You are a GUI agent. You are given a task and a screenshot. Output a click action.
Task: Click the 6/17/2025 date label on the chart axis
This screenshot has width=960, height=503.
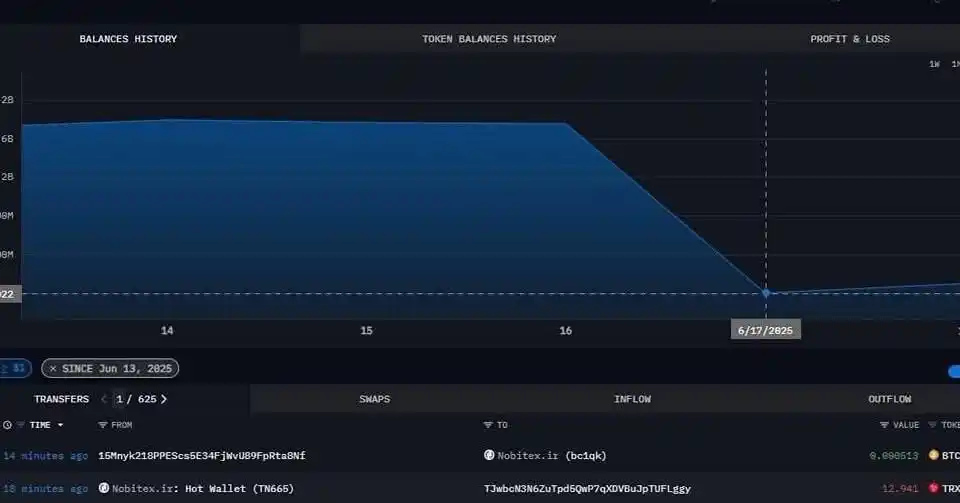coord(765,330)
